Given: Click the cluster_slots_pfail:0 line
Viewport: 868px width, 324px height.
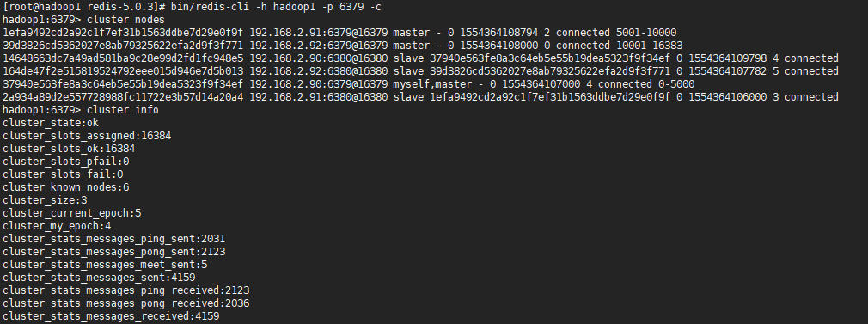Looking at the screenshot, I should click(x=66, y=162).
